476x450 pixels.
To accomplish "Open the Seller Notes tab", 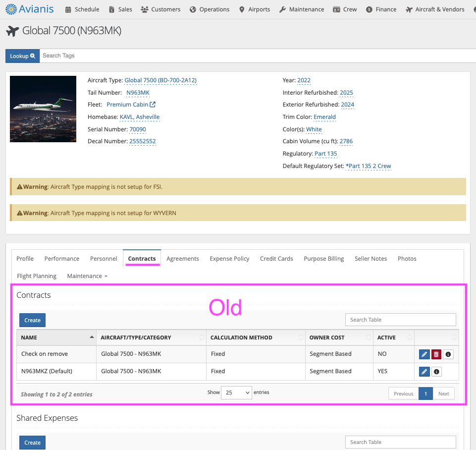I will pos(370,259).
